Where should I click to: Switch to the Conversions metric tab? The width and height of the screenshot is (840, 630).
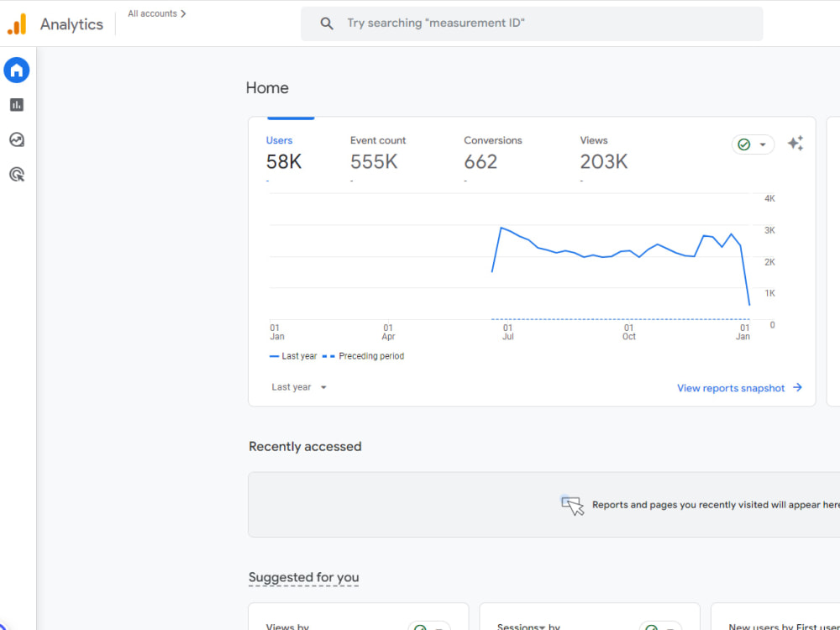tap(492, 151)
